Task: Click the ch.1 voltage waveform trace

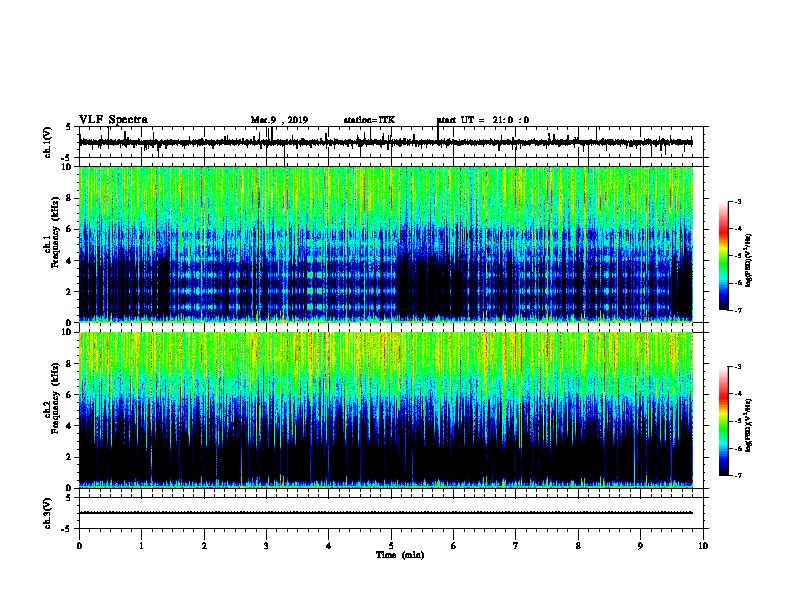Action: tap(385, 142)
